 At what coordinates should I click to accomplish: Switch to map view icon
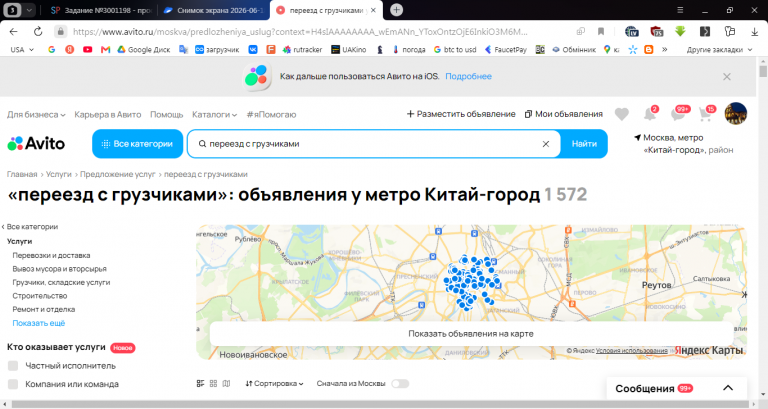pyautogui.click(x=226, y=384)
